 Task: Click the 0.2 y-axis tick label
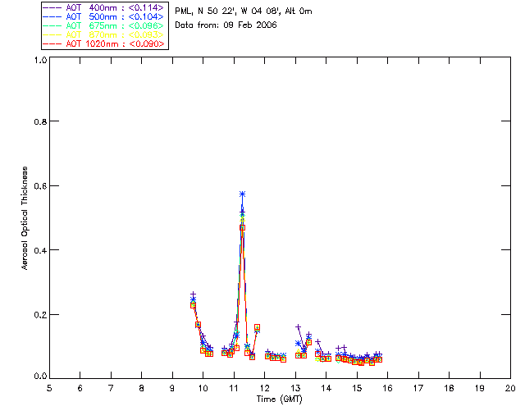40,315
